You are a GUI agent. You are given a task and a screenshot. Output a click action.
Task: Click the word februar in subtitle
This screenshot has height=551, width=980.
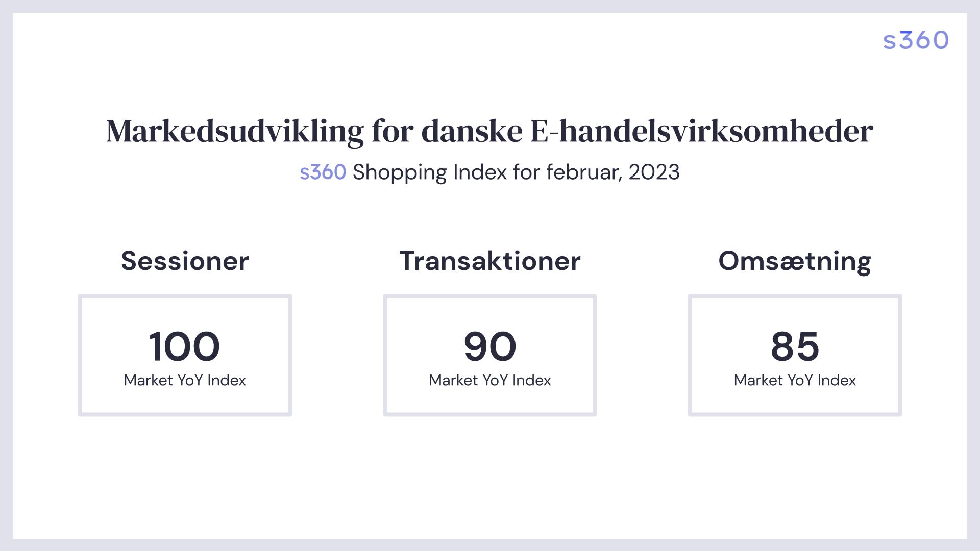584,172
